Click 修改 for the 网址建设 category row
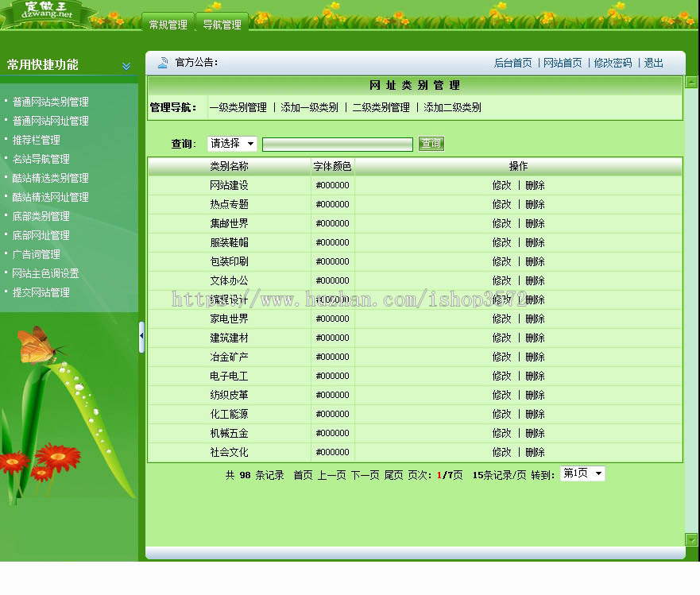The height and width of the screenshot is (595, 700). (x=503, y=184)
